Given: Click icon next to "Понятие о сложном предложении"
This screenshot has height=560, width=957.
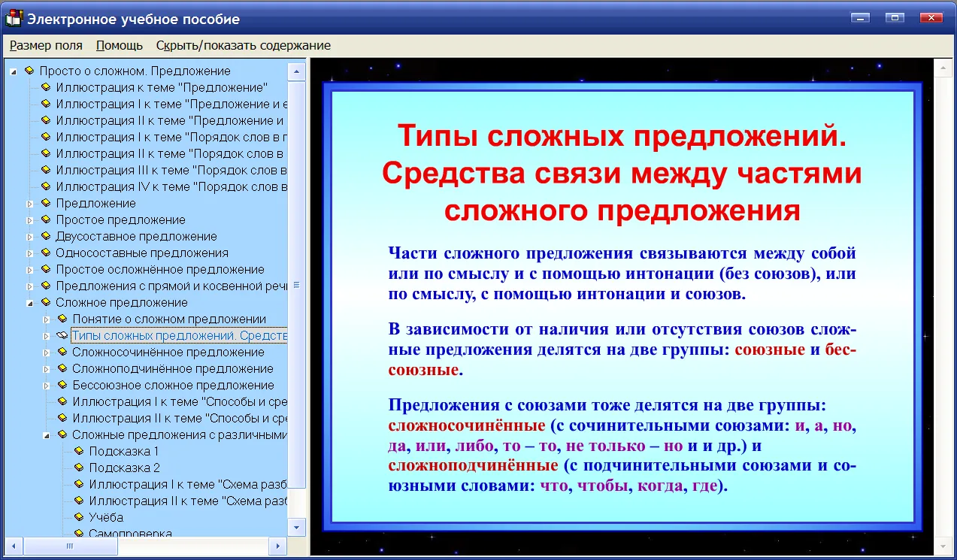Looking at the screenshot, I should pos(62,319).
